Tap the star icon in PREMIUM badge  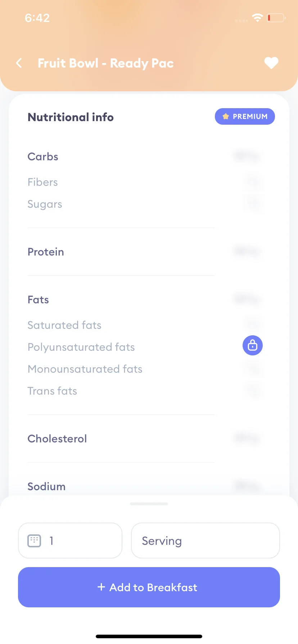pos(226,116)
